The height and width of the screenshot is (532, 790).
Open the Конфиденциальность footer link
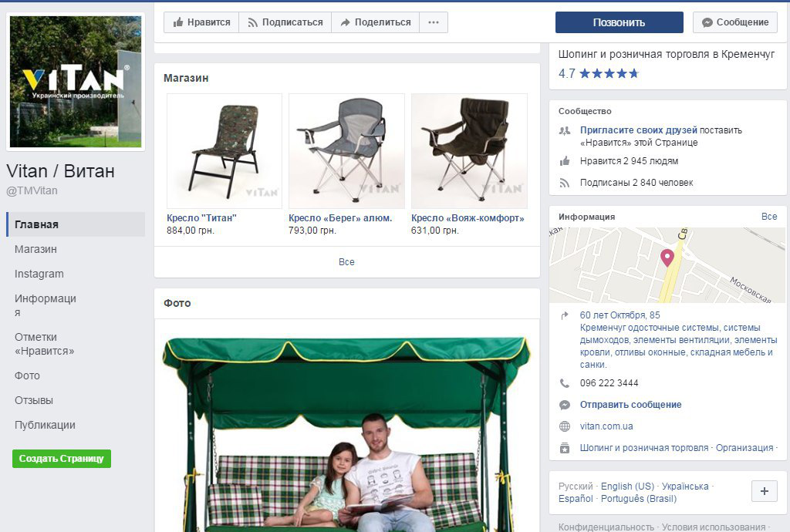[x=606, y=527]
